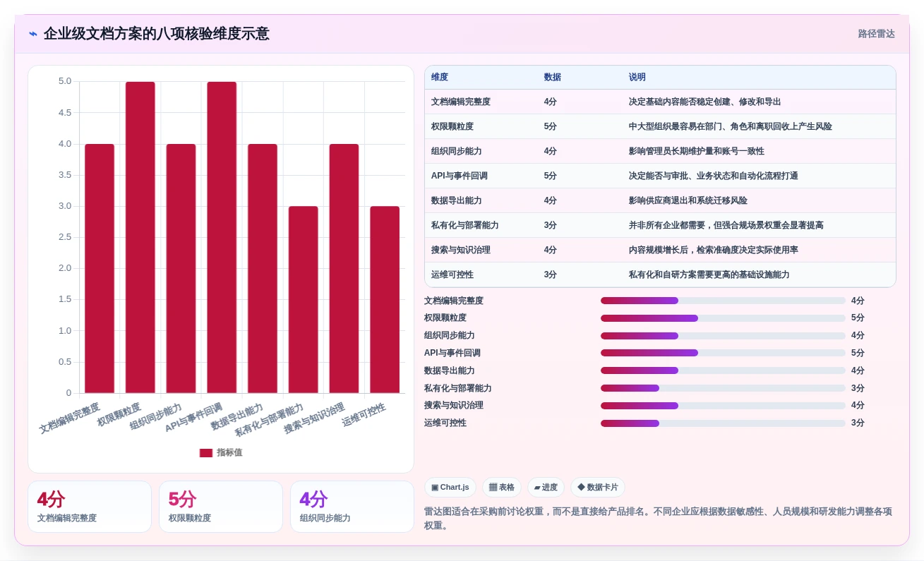Click the 5.0 y-axis label

tap(65, 81)
